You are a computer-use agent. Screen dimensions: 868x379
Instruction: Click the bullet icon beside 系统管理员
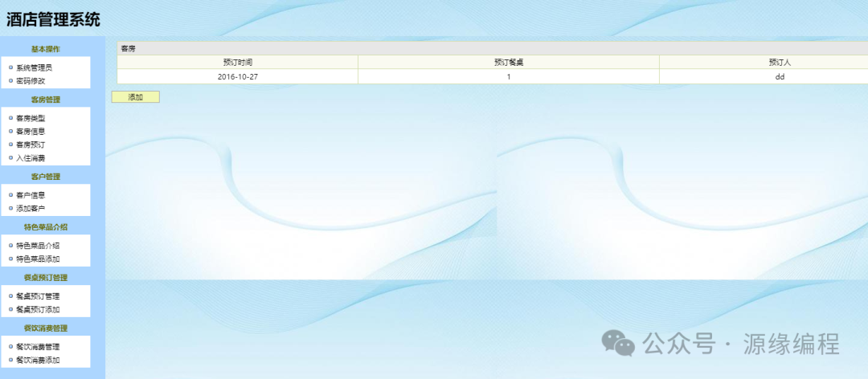click(10, 67)
